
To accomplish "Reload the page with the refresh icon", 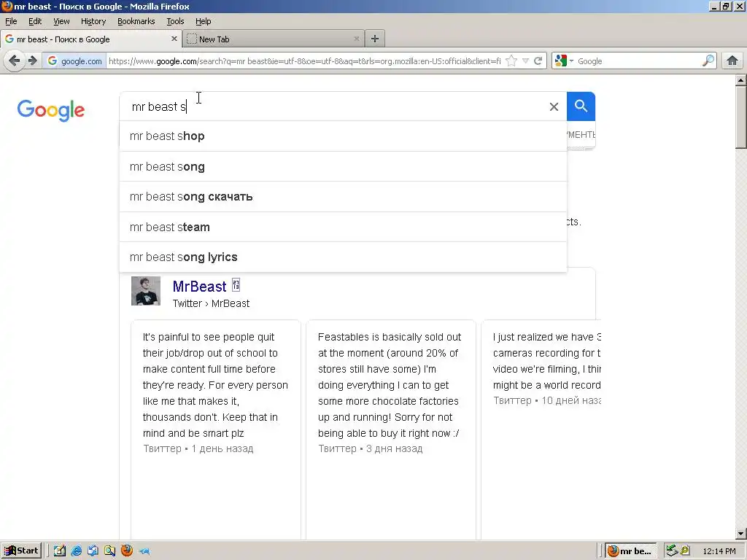I will [538, 61].
